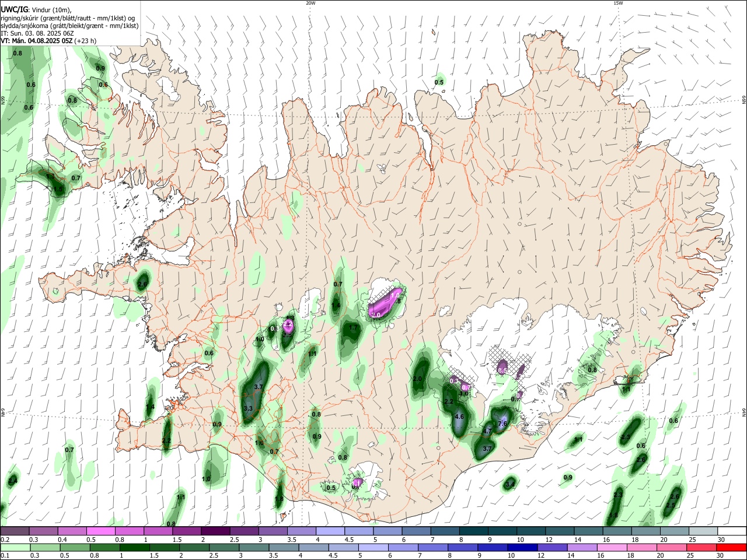Click the '2.0' precipitation value on the map
The height and width of the screenshot is (560, 747).
click(417, 379)
